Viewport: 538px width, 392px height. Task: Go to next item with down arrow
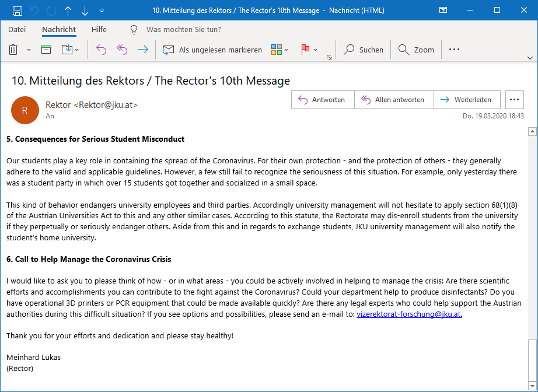point(85,10)
